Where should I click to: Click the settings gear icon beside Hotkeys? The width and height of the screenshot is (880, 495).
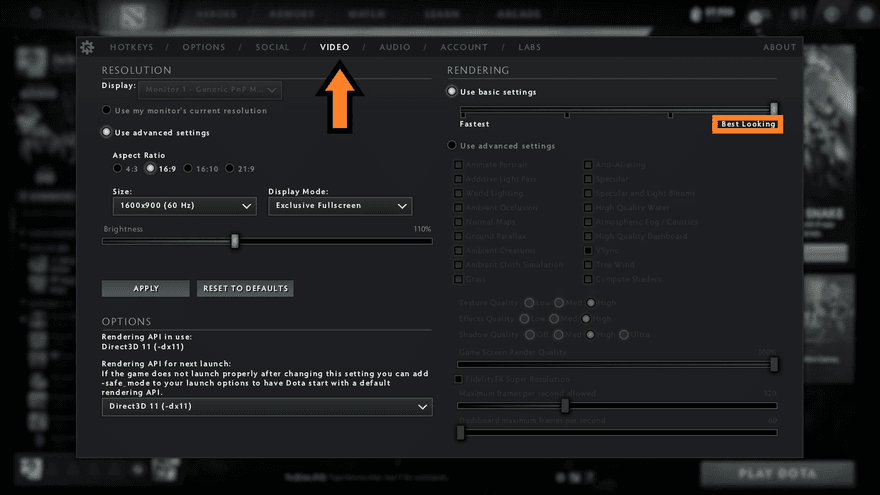87,47
